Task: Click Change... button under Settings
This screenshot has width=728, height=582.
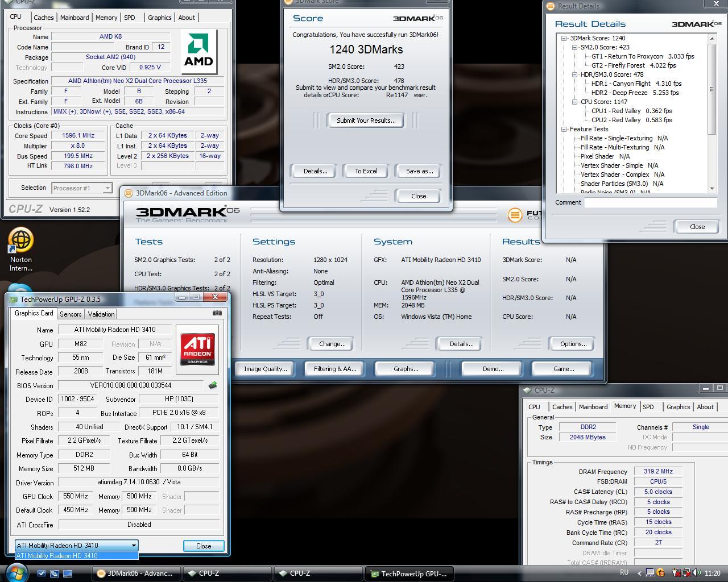Action: click(332, 344)
